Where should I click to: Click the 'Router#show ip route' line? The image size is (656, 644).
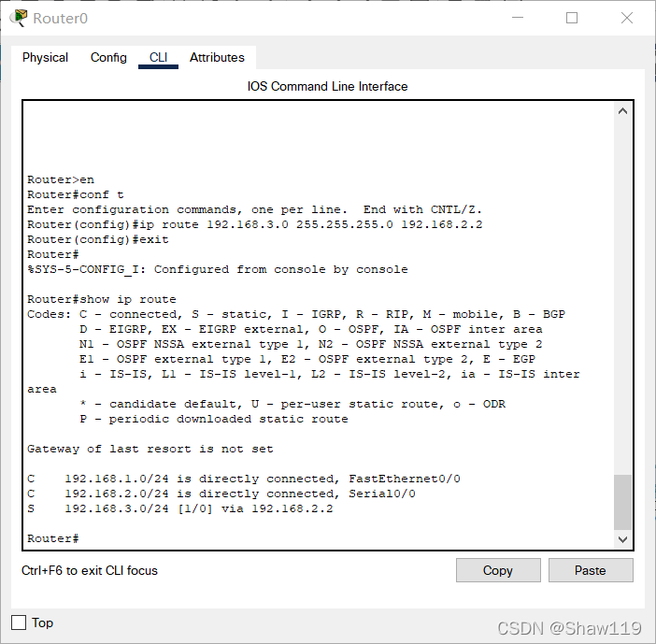pyautogui.click(x=102, y=299)
